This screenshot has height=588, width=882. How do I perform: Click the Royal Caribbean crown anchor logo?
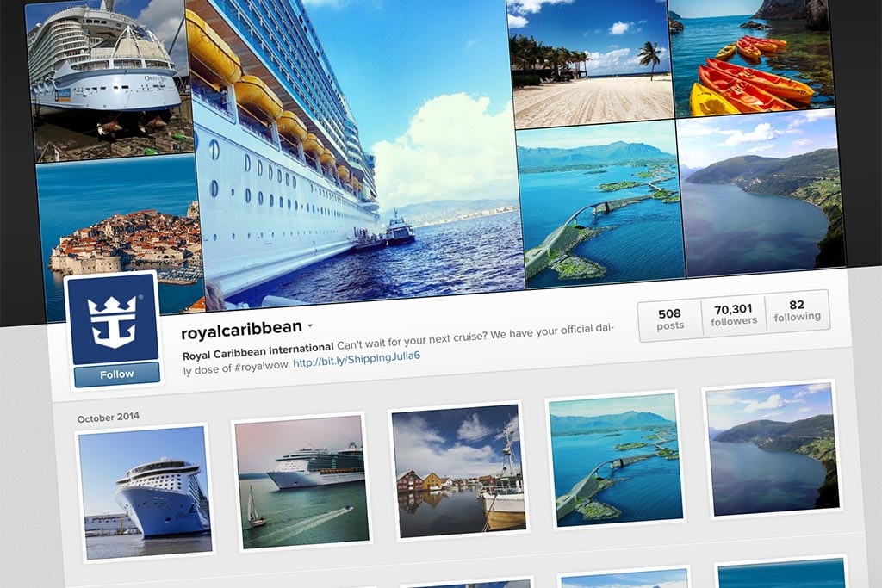tap(113, 320)
